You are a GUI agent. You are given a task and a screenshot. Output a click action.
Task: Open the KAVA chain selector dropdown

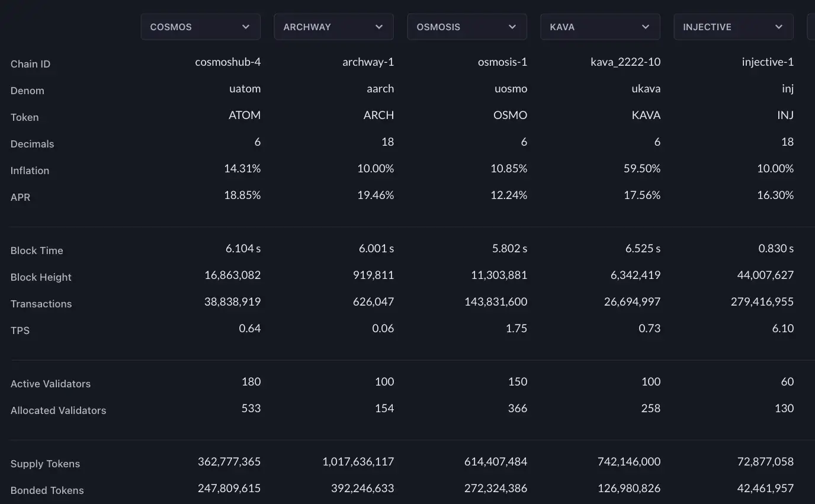599,27
